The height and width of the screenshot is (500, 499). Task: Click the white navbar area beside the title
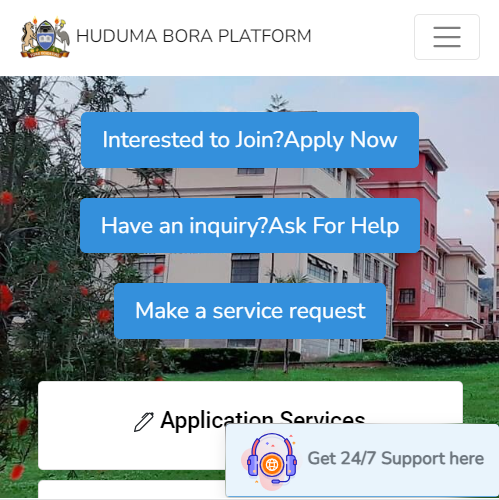click(363, 37)
